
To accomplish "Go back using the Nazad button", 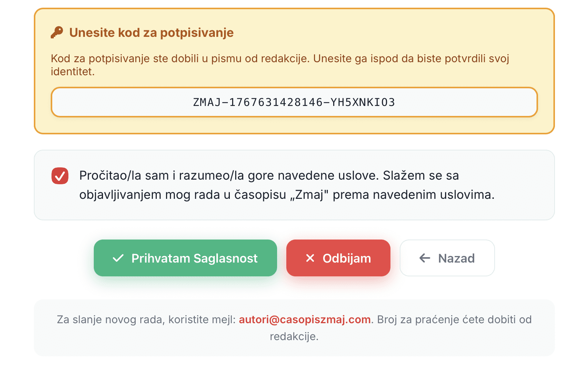I will click(447, 258).
